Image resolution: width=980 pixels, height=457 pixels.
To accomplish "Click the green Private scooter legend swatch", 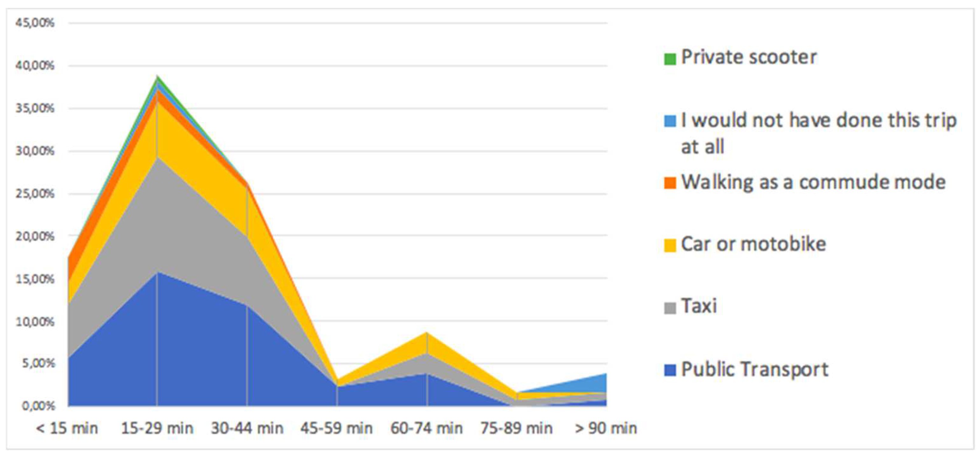I will coord(670,59).
